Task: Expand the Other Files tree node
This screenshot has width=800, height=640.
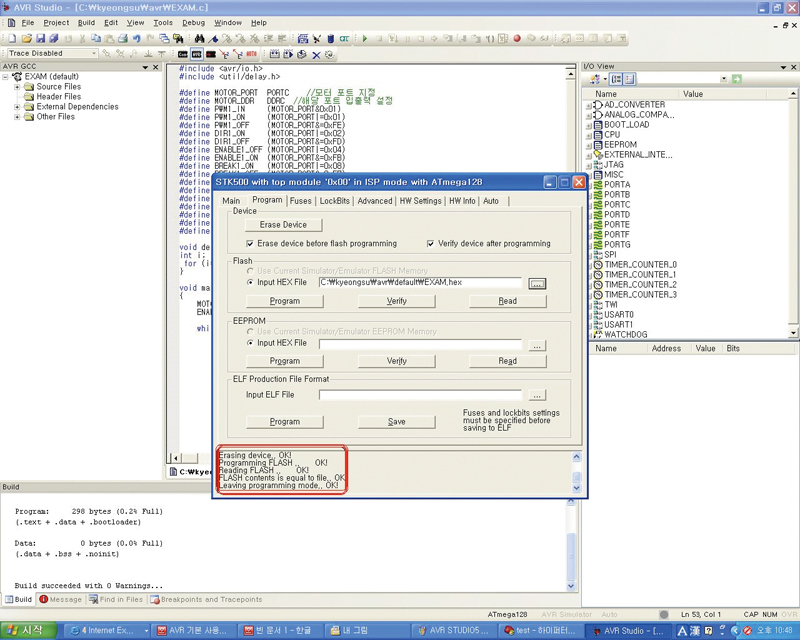Action: pyautogui.click(x=17, y=117)
